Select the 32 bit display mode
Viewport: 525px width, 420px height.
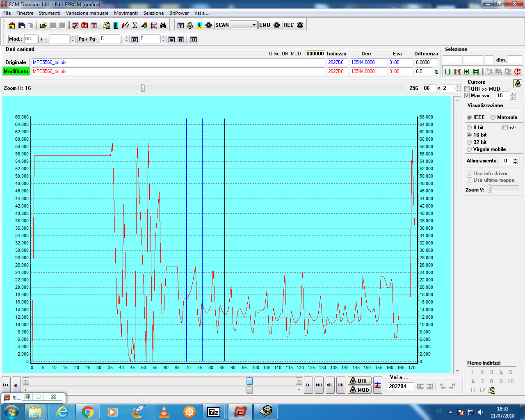469,142
